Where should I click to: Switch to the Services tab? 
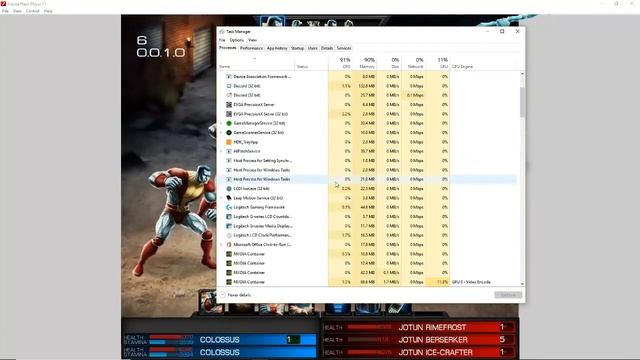point(344,48)
